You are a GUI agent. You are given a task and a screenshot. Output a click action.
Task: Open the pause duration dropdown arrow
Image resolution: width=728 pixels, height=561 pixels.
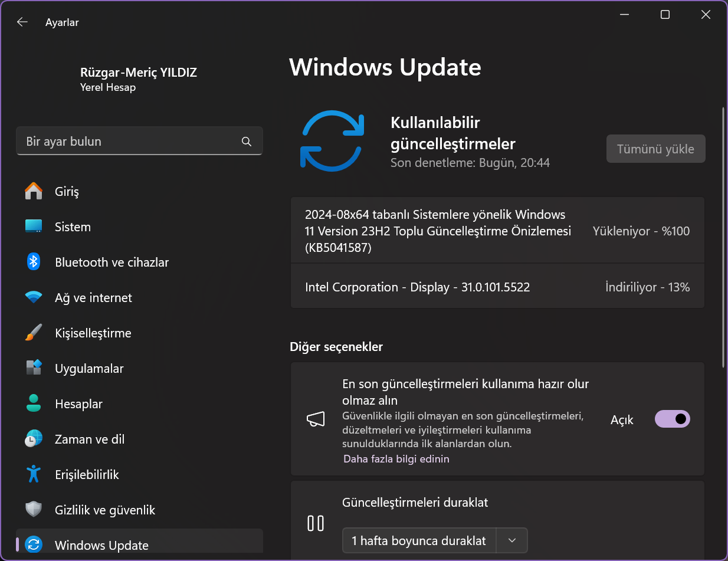pos(512,540)
